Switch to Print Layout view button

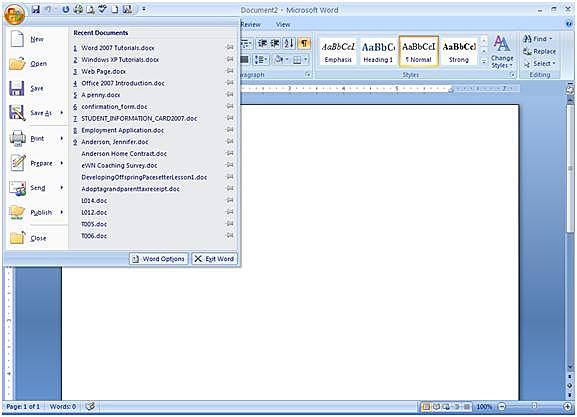click(426, 407)
